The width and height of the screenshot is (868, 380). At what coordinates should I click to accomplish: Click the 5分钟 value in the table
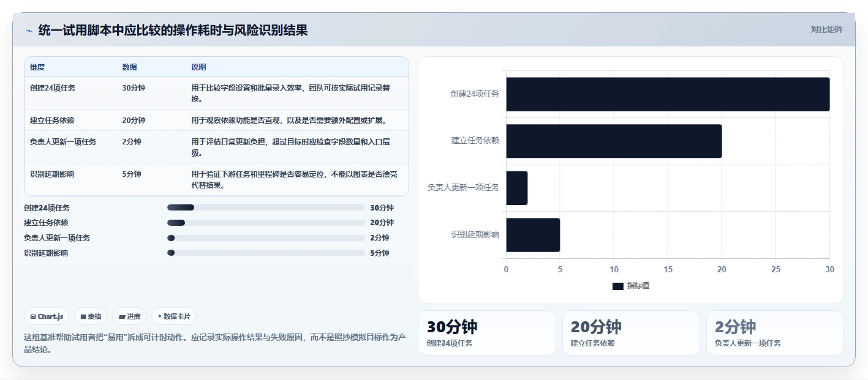132,174
